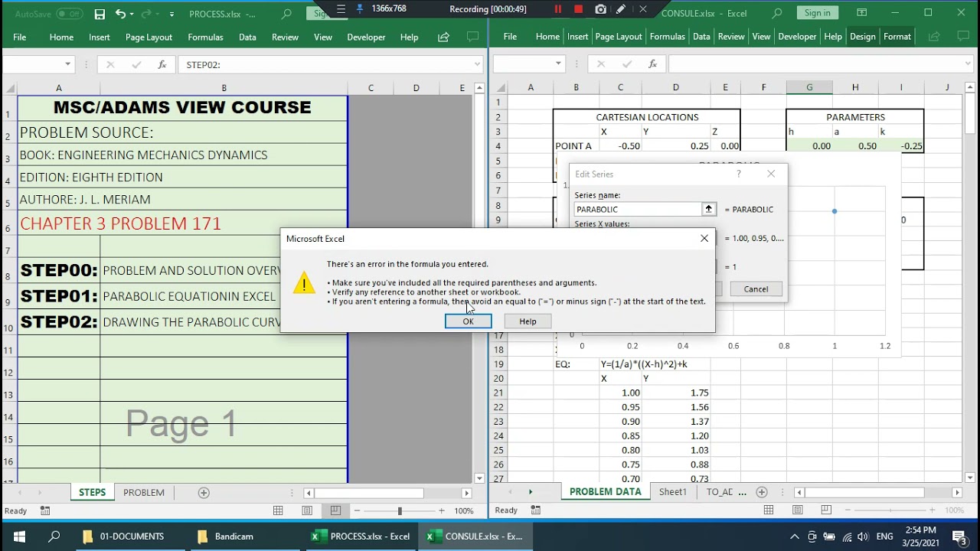Select the STEPS sheet tab

(x=92, y=492)
